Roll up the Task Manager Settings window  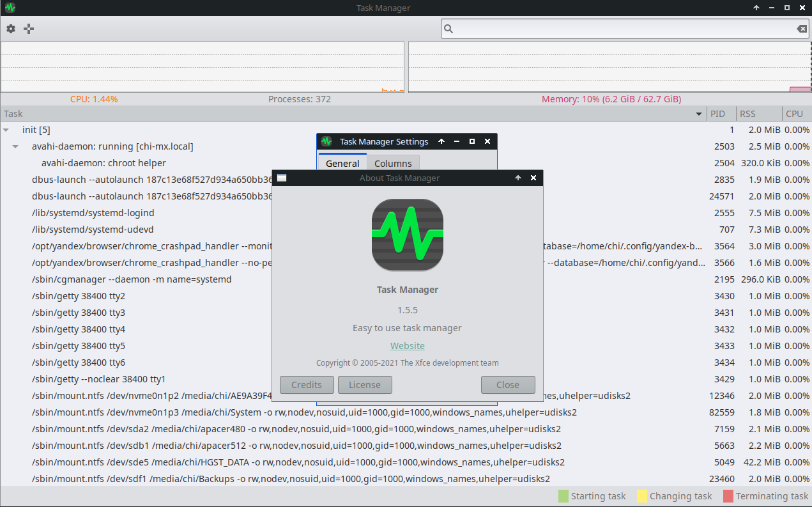point(441,141)
